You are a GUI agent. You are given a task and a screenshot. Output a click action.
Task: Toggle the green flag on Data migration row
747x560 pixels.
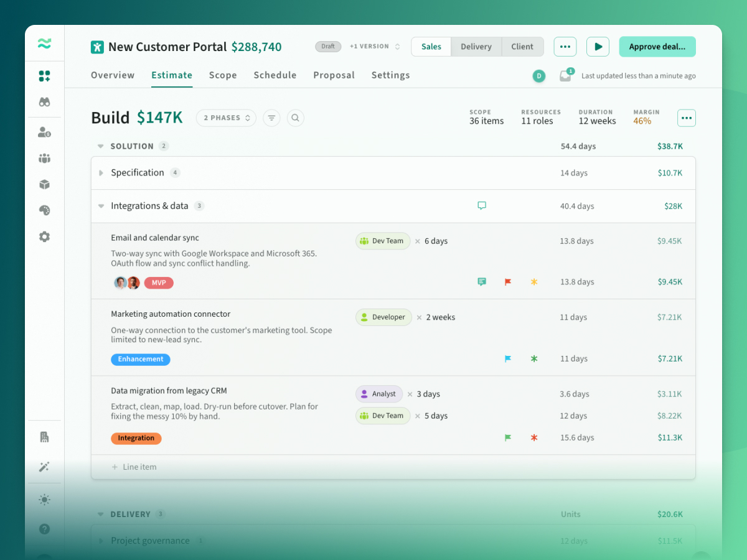508,437
